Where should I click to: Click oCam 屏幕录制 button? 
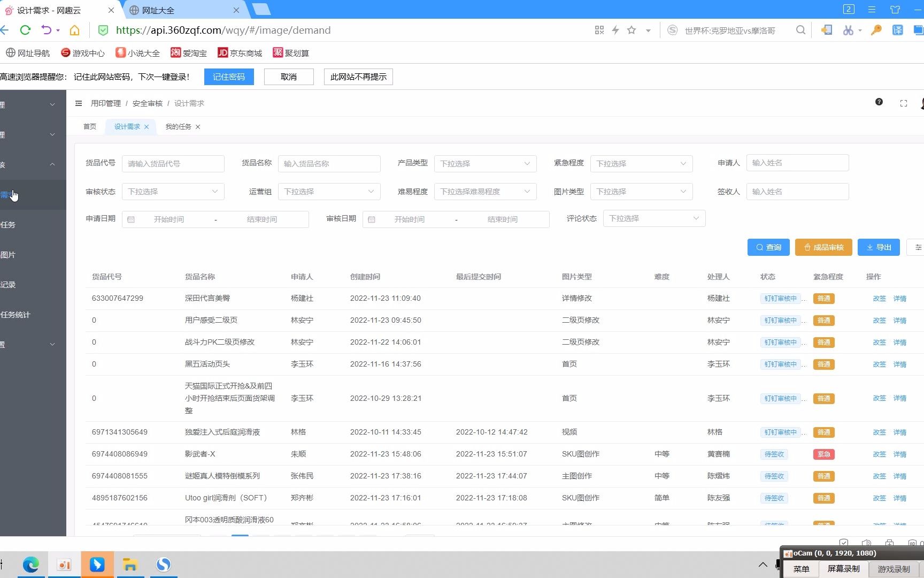(x=843, y=569)
